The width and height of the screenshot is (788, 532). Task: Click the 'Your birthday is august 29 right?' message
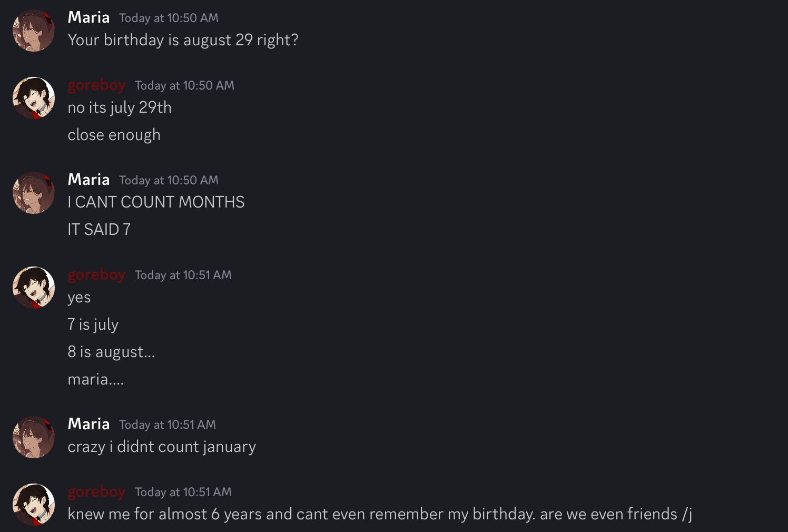point(183,40)
